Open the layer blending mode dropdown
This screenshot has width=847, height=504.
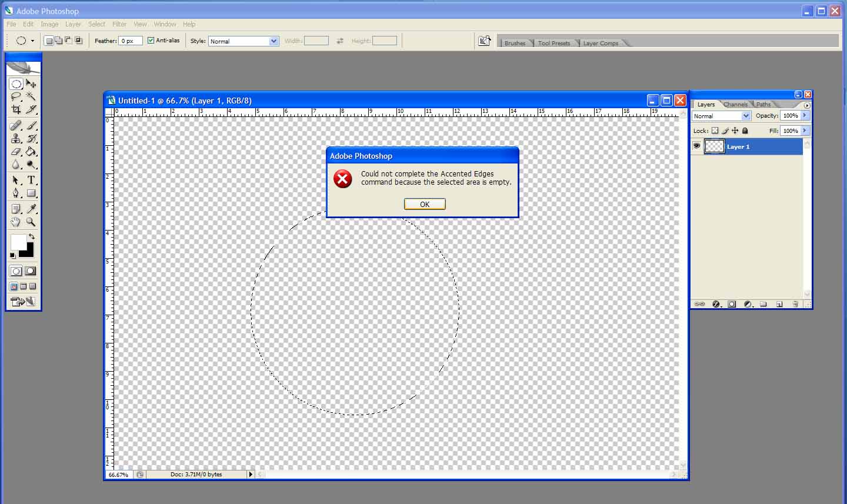[722, 116]
